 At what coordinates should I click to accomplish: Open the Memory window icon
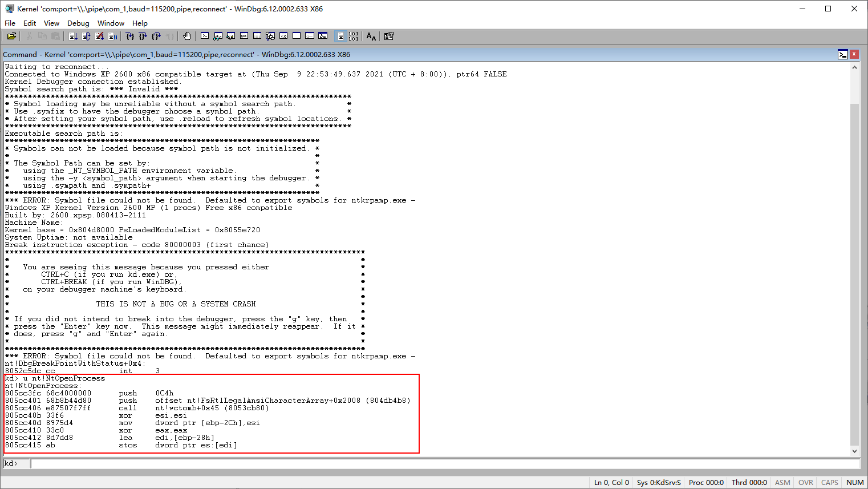tap(257, 36)
